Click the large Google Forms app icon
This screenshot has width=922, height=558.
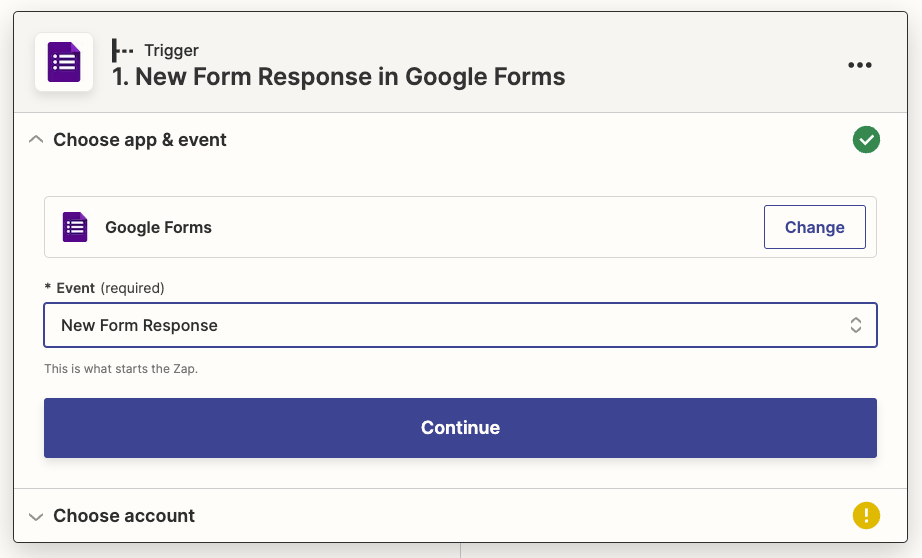[64, 62]
